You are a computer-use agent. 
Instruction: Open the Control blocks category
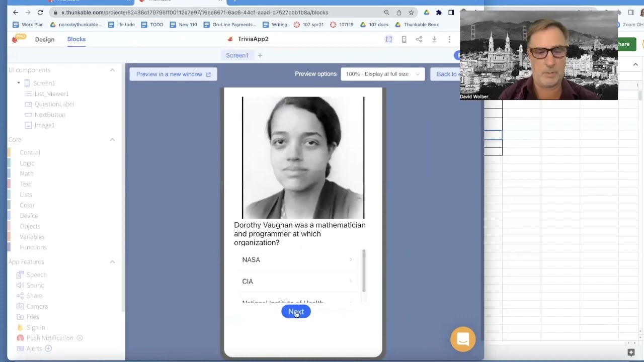point(30,152)
